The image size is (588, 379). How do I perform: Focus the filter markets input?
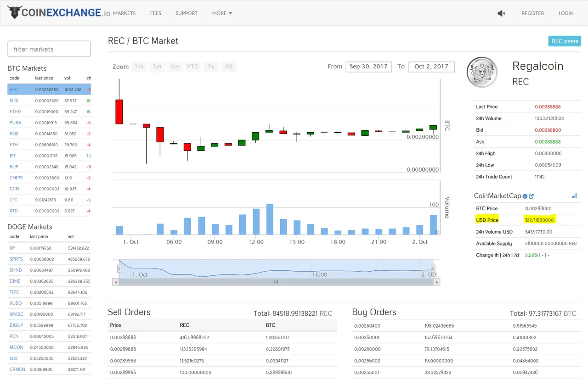click(49, 49)
